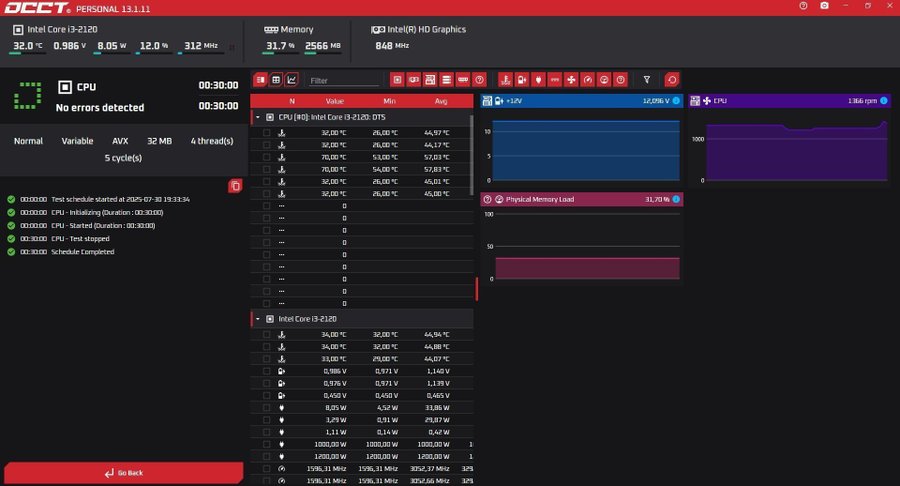Collapse the CPU [#0] DTS sensor group
The image size is (900, 486).
click(258, 117)
